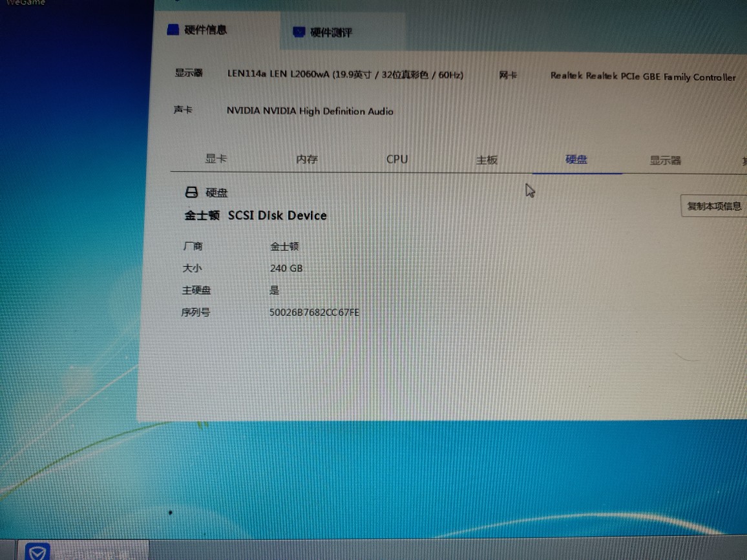
Task: Click the 硬件测评 tab icon
Action: [x=299, y=32]
